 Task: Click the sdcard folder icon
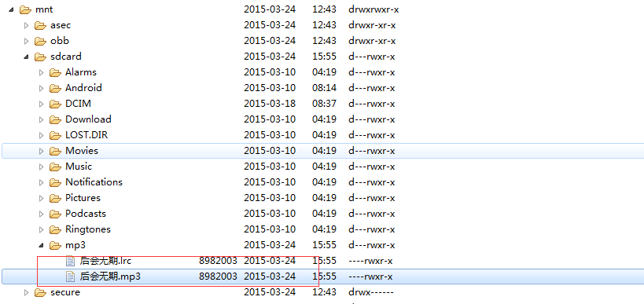(x=40, y=57)
